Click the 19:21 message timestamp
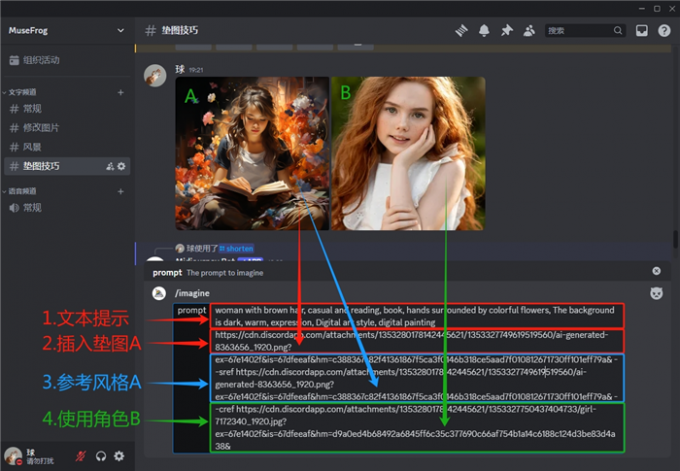680x471 pixels. point(196,70)
